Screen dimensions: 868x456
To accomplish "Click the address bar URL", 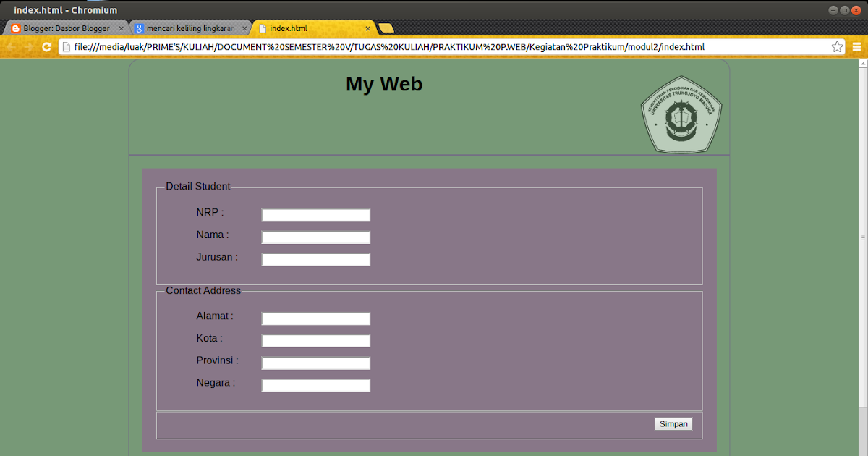I will point(389,47).
